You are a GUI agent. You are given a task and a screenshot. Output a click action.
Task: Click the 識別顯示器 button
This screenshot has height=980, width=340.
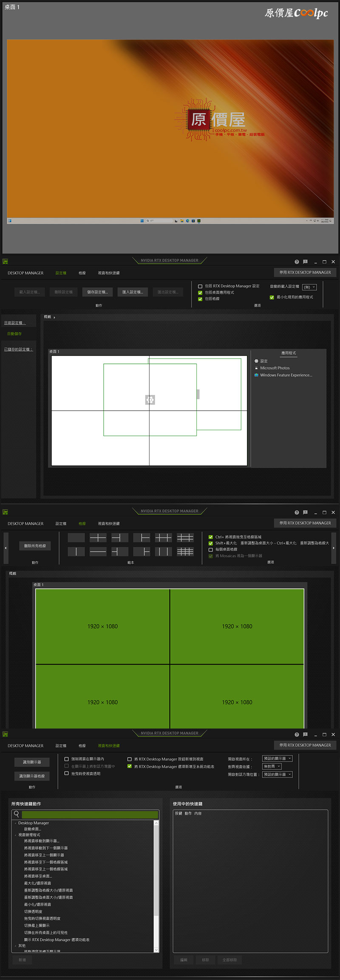pyautogui.click(x=32, y=762)
